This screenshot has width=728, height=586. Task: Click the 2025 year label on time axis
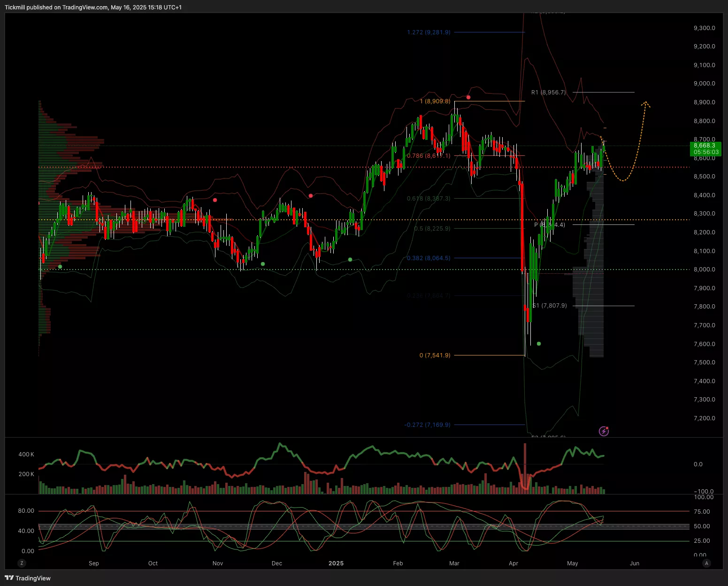(x=336, y=563)
